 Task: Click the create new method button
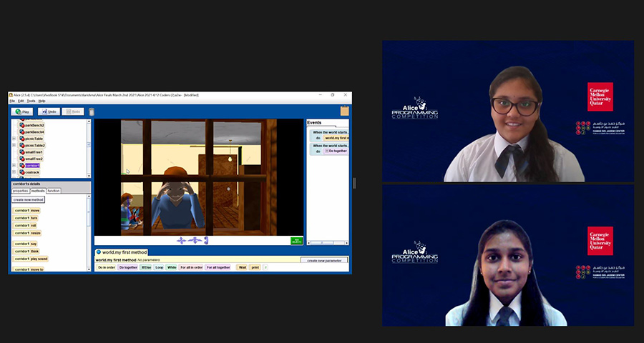[x=29, y=200]
